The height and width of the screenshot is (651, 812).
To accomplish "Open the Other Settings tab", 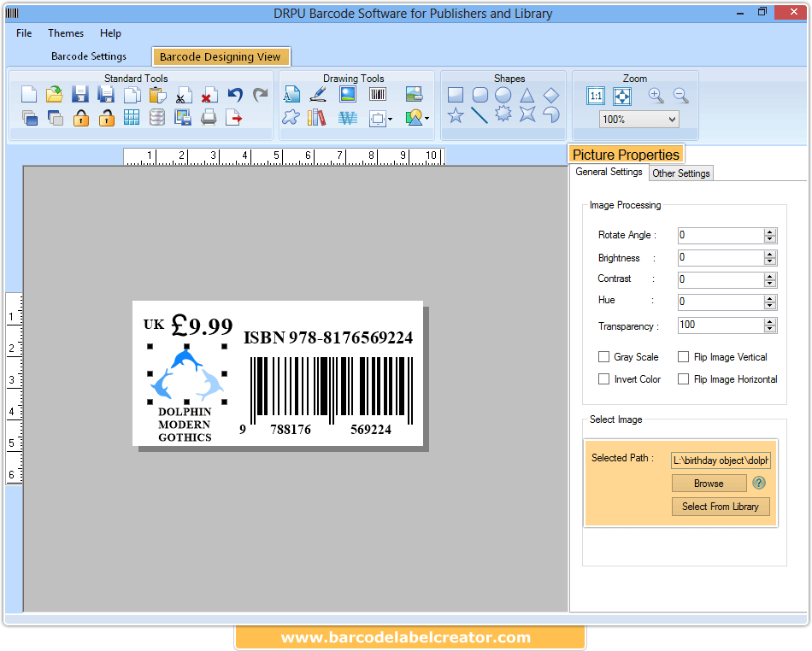I will (681, 173).
